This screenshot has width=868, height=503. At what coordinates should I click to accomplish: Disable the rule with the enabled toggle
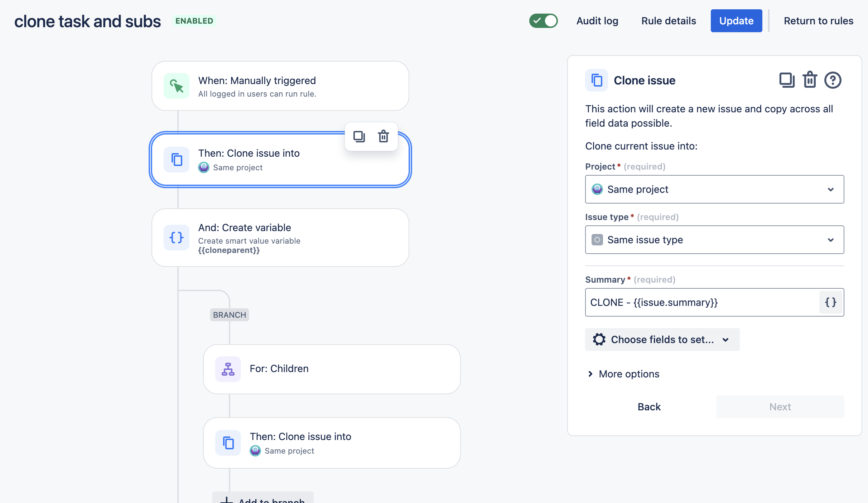(x=543, y=21)
